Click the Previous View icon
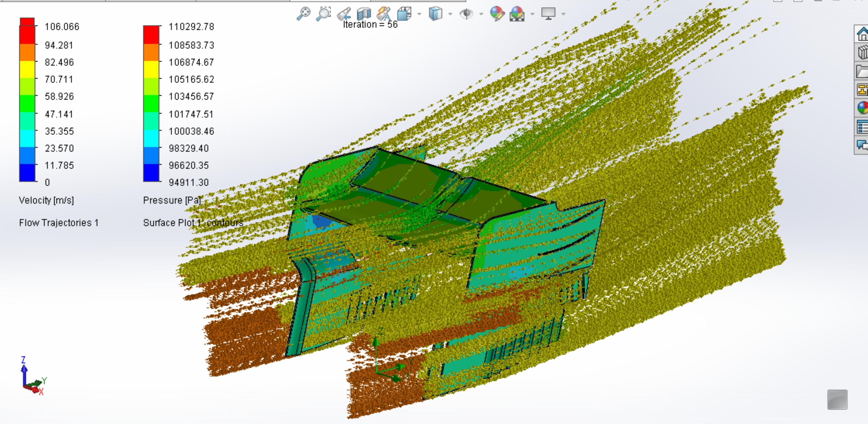This screenshot has width=868, height=424. coord(344,14)
